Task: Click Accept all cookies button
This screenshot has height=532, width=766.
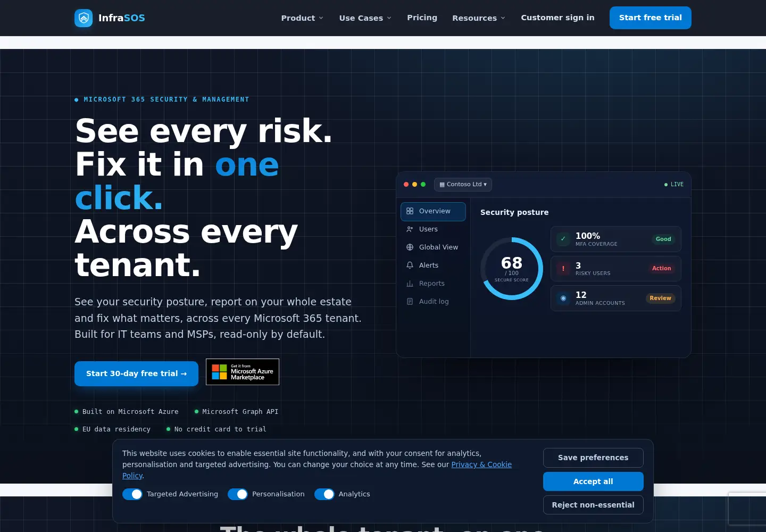Action: pos(593,481)
